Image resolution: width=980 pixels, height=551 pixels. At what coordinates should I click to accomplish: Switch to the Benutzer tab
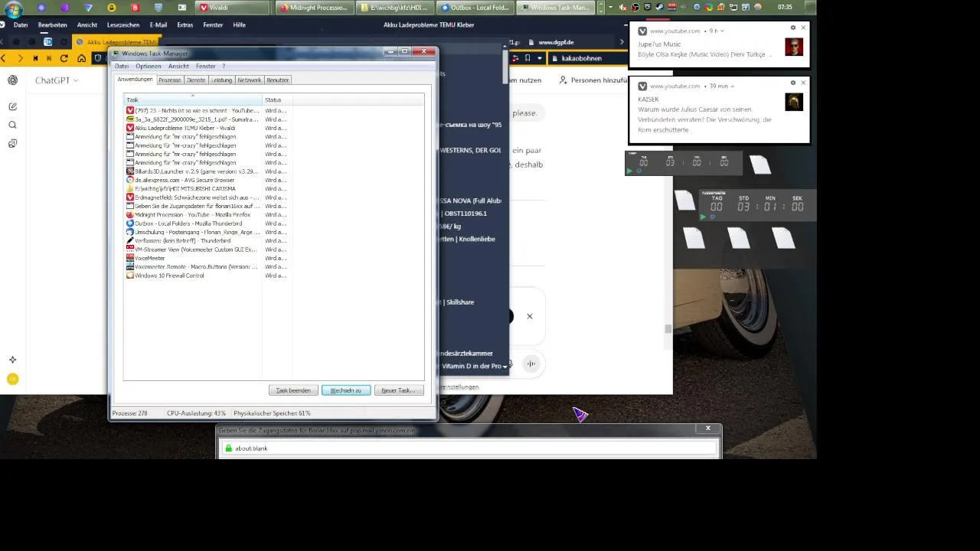pyautogui.click(x=278, y=80)
